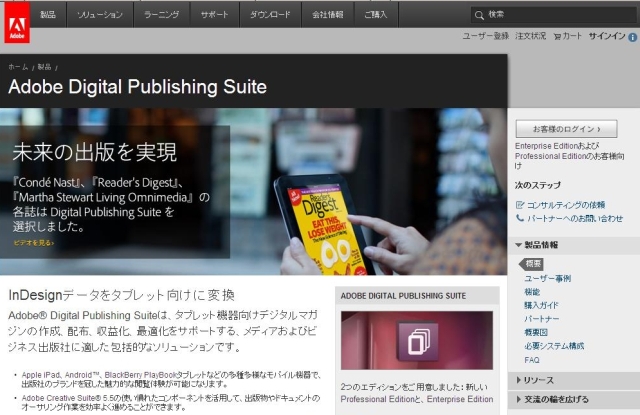Click the コンサルティングの依頼 link
640x415 pixels.
point(566,205)
